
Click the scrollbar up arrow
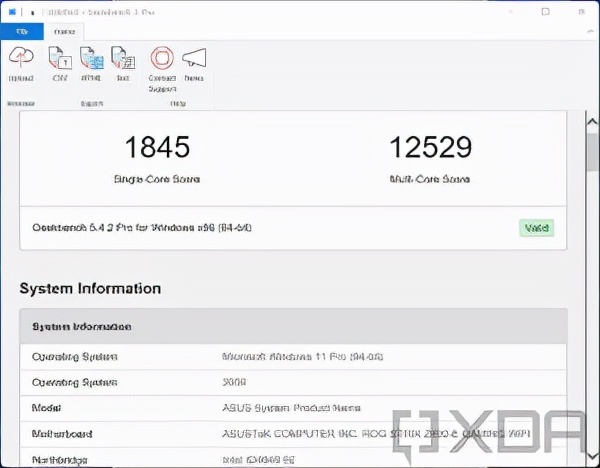[x=592, y=122]
